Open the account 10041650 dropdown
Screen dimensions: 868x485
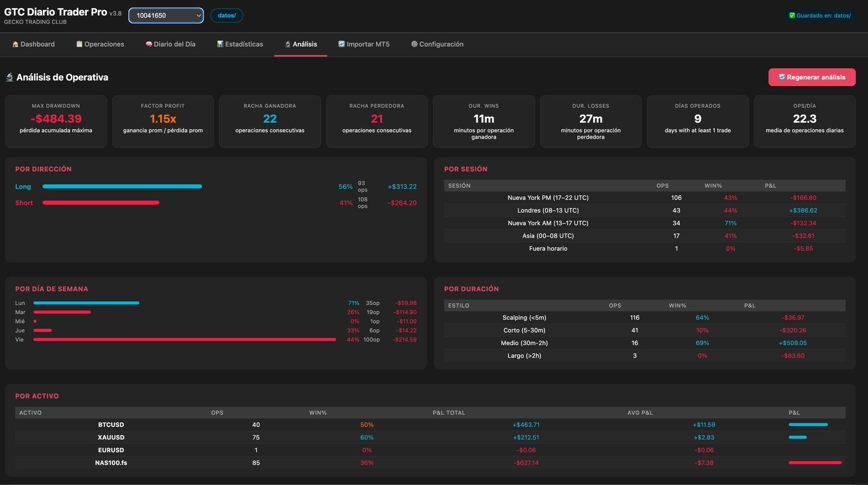[166, 16]
